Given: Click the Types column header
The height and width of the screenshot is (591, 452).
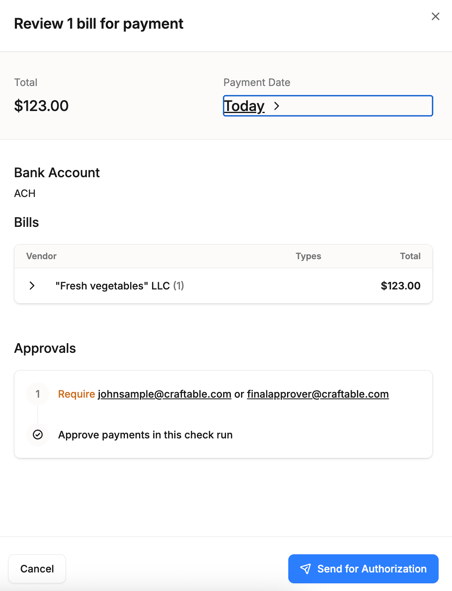Looking at the screenshot, I should pyautogui.click(x=308, y=256).
